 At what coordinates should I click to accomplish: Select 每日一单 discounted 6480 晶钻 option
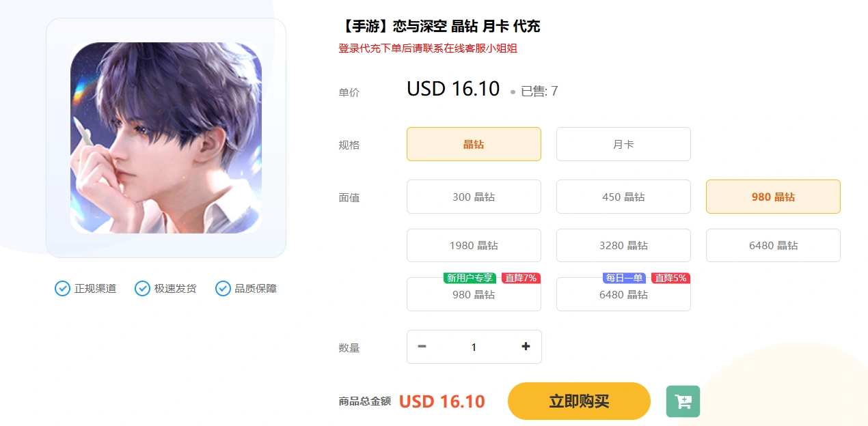[623, 294]
